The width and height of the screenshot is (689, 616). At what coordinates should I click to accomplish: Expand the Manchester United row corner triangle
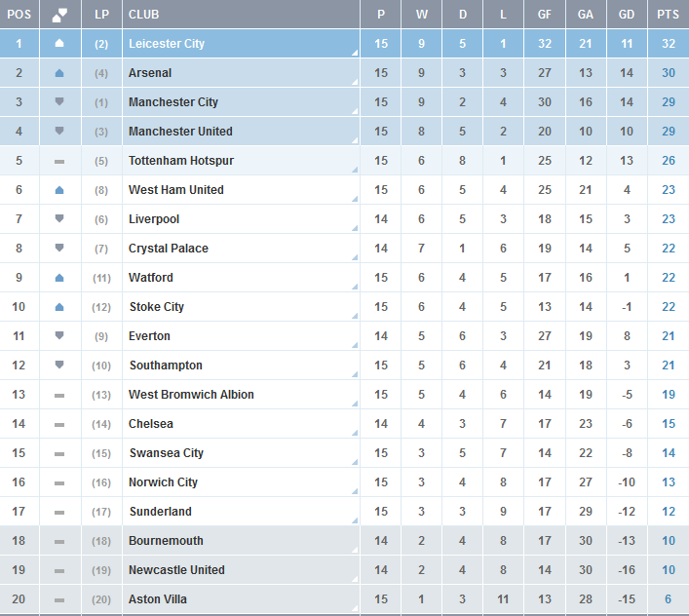click(355, 141)
